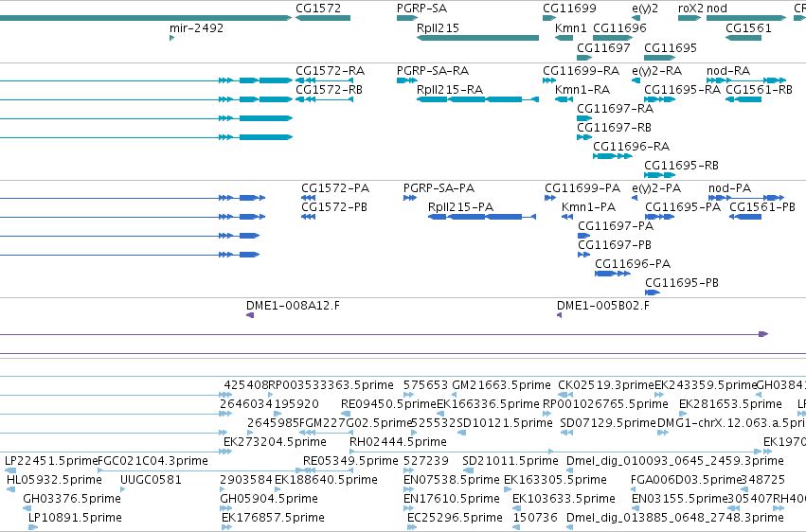
Task: Click EST EK163305.5prime
Action: point(555,480)
